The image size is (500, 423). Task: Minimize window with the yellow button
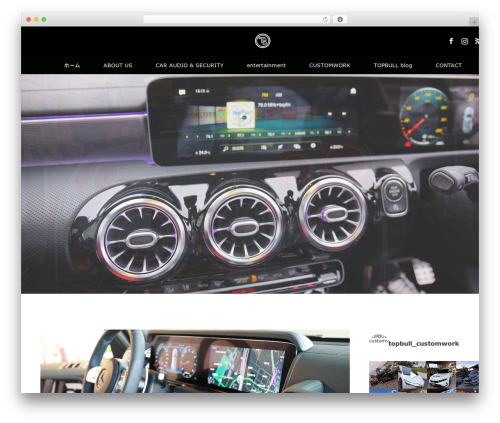pos(36,20)
